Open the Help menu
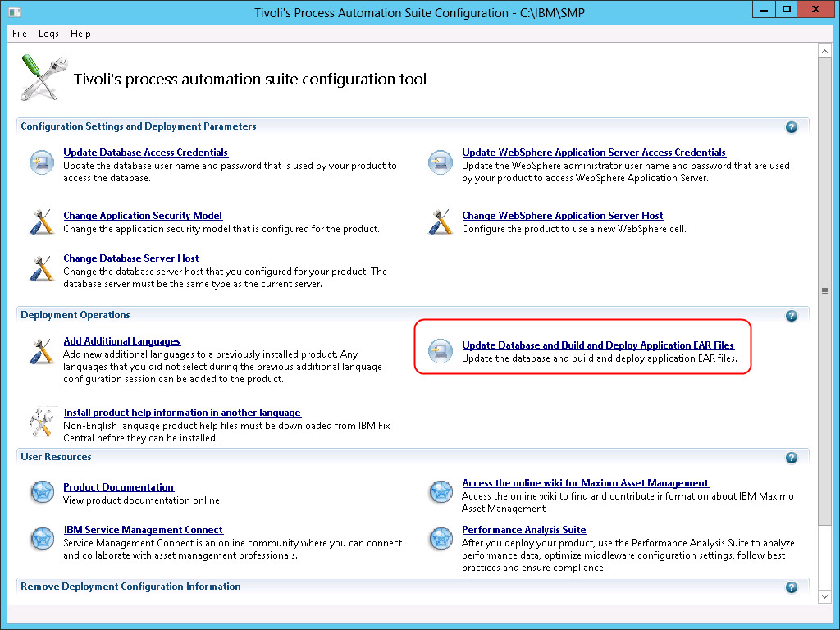 tap(80, 33)
